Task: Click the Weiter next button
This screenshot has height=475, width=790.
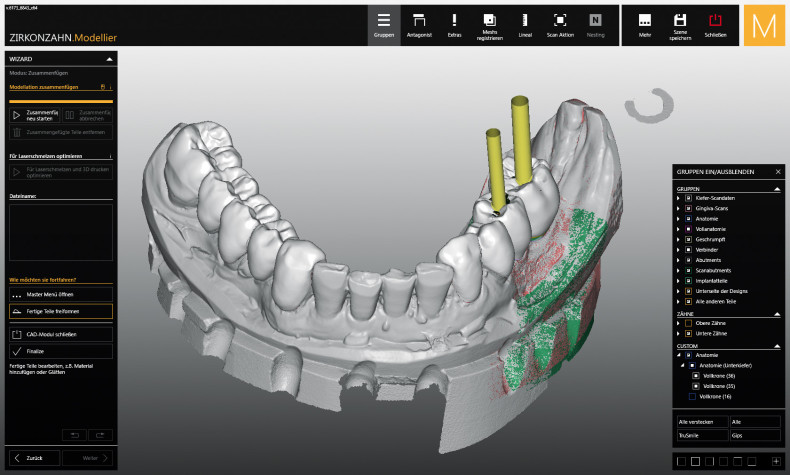Action: point(89,458)
